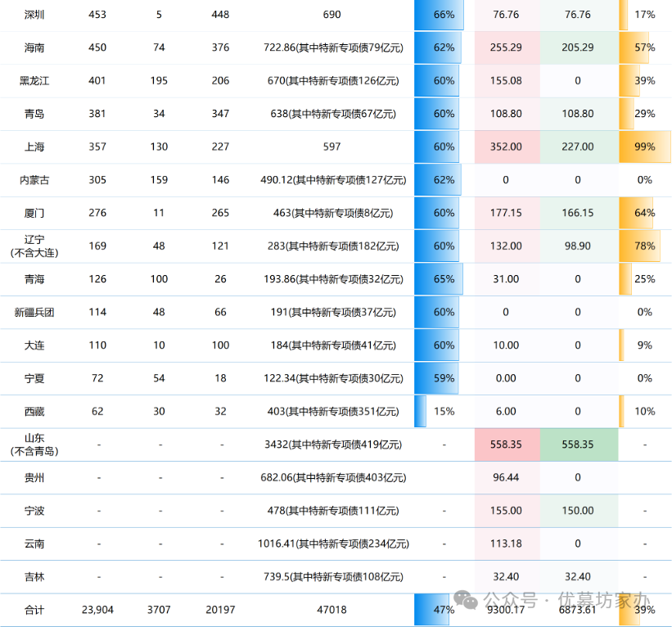The width and height of the screenshot is (672, 627).
Task: Click the 23,904 total cell
Action: tap(97, 610)
